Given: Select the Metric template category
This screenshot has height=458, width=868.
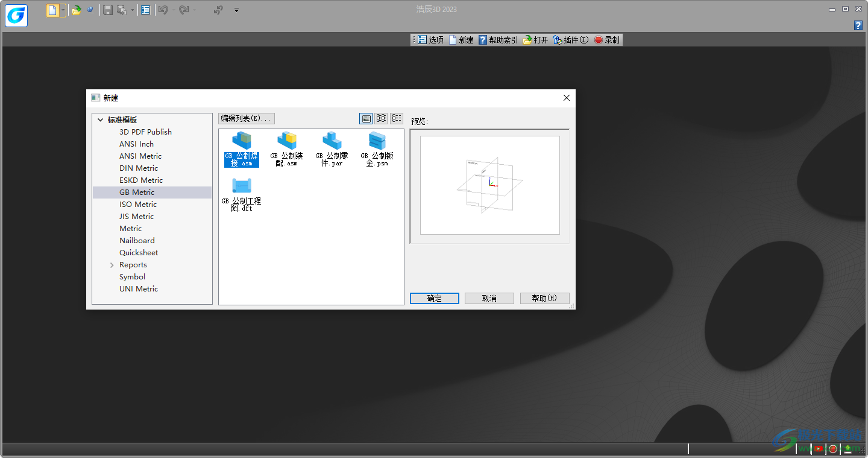Looking at the screenshot, I should [131, 229].
